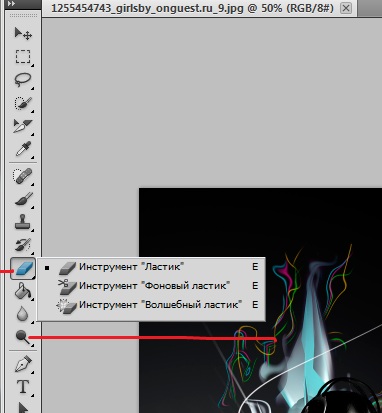The height and width of the screenshot is (413, 382).
Task: Activate the History Brush tool
Action: (23, 245)
